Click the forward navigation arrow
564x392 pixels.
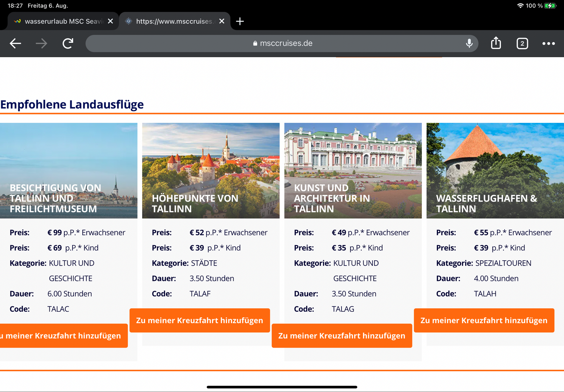41,43
